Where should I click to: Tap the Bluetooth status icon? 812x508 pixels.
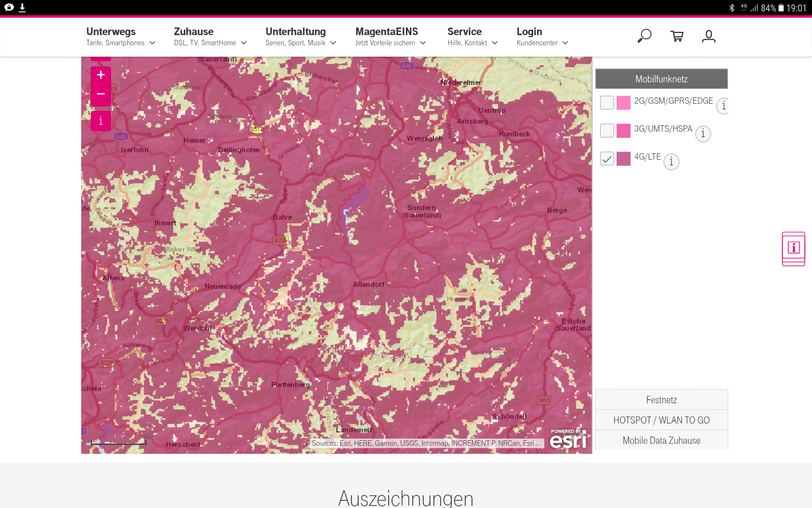[732, 8]
